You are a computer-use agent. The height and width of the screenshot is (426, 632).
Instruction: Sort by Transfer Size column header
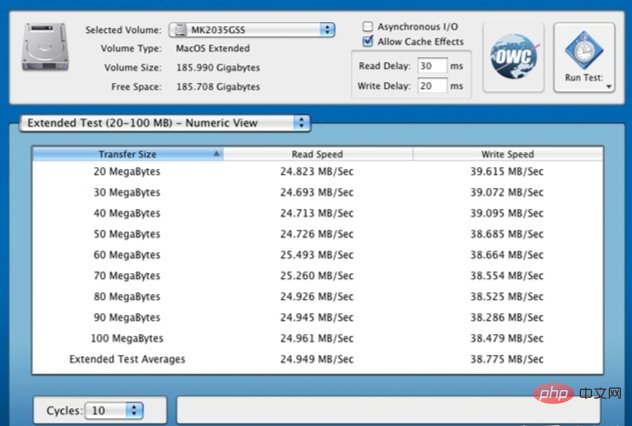(x=127, y=154)
